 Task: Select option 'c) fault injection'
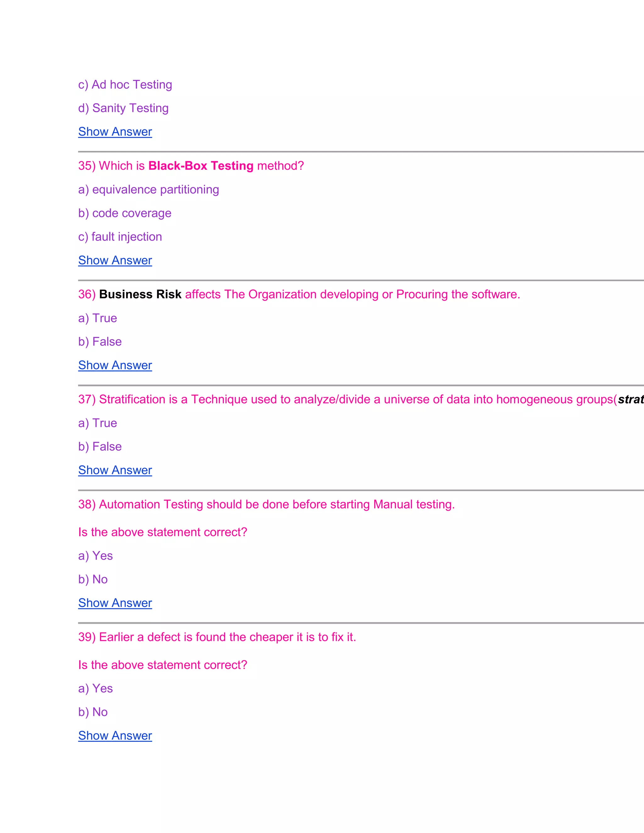120,237
